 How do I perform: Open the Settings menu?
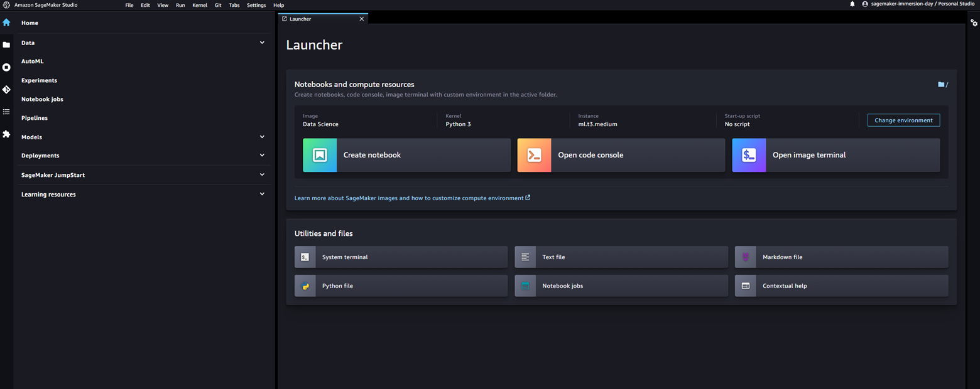[256, 5]
